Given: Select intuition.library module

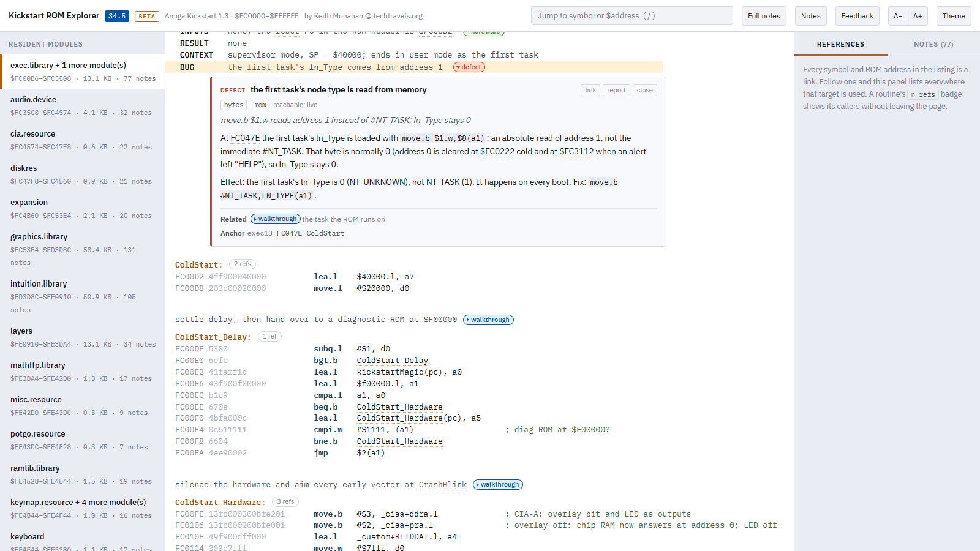Looking at the screenshot, I should [x=83, y=296].
